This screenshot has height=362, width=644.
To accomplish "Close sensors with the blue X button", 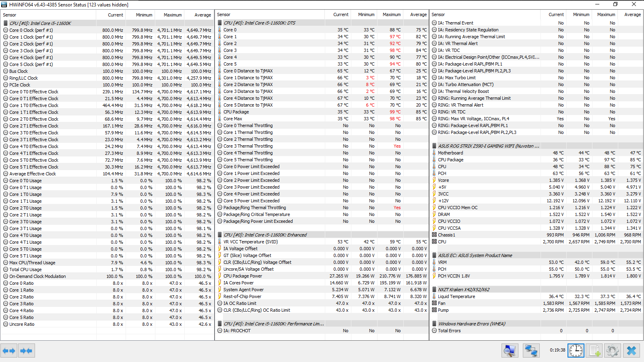I will pos(632,351).
